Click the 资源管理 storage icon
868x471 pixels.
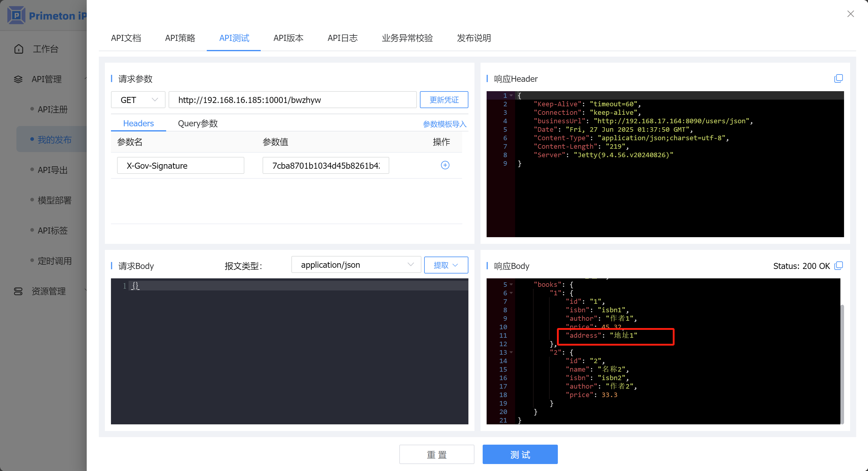(x=18, y=291)
